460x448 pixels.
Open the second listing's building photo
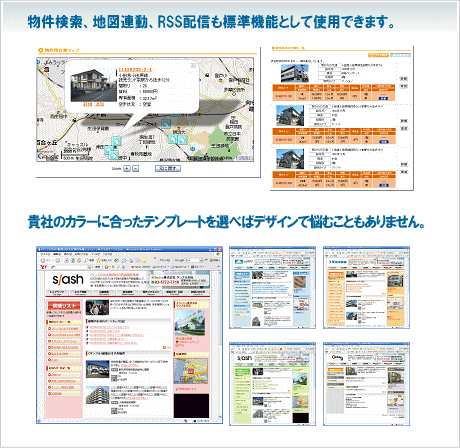click(x=290, y=116)
